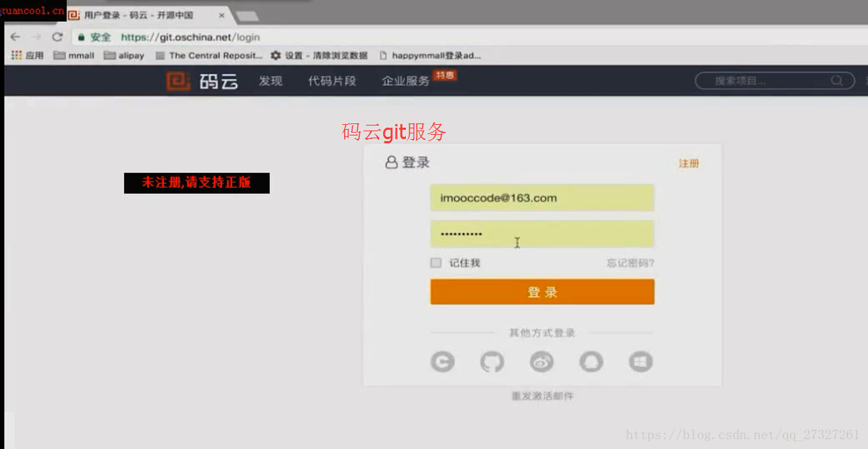Open the 注册 sign-up link
868x449 pixels.
pos(688,163)
